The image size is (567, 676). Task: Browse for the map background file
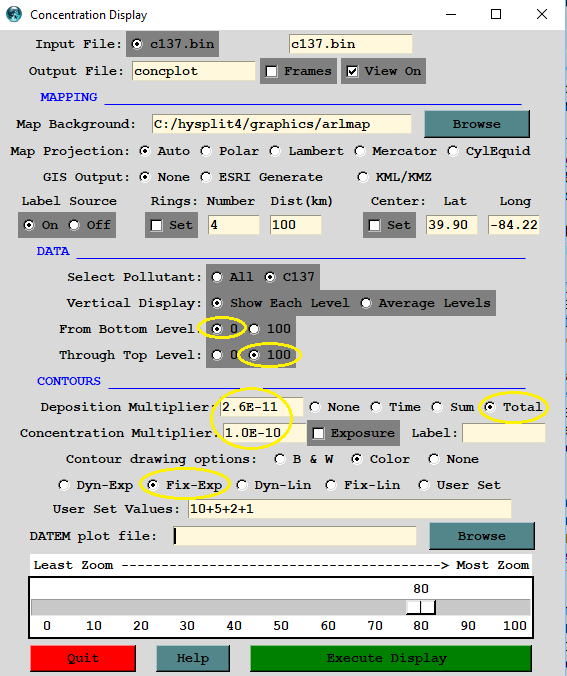point(477,124)
